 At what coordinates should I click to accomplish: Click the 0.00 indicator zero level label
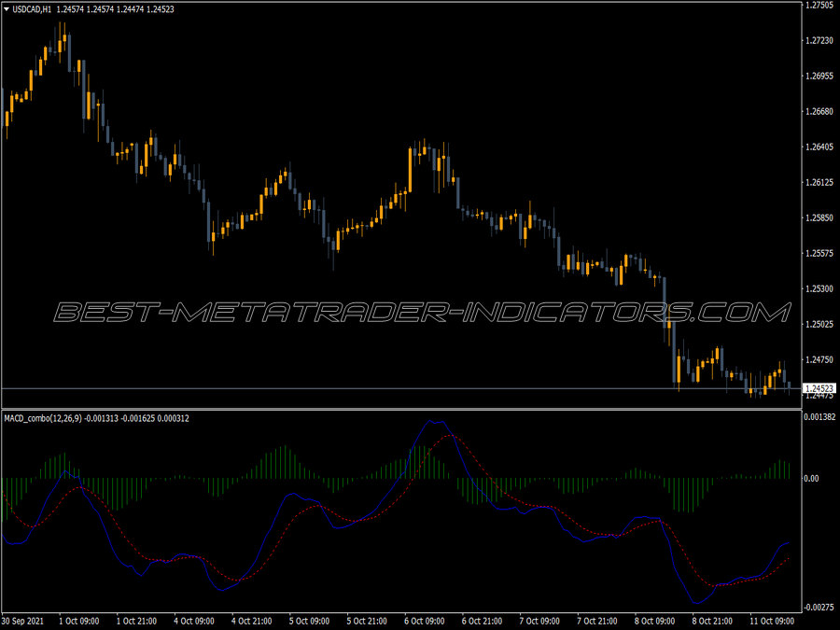(812, 478)
